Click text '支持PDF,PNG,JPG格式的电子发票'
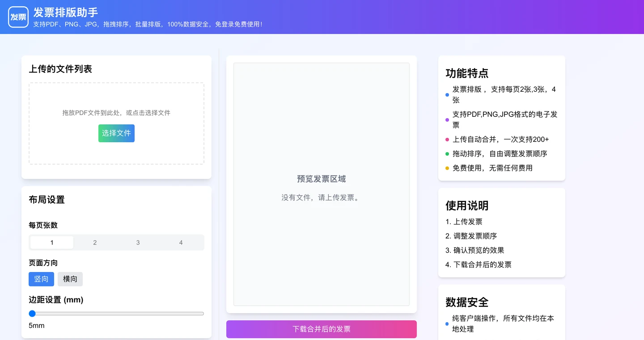 pos(505,120)
